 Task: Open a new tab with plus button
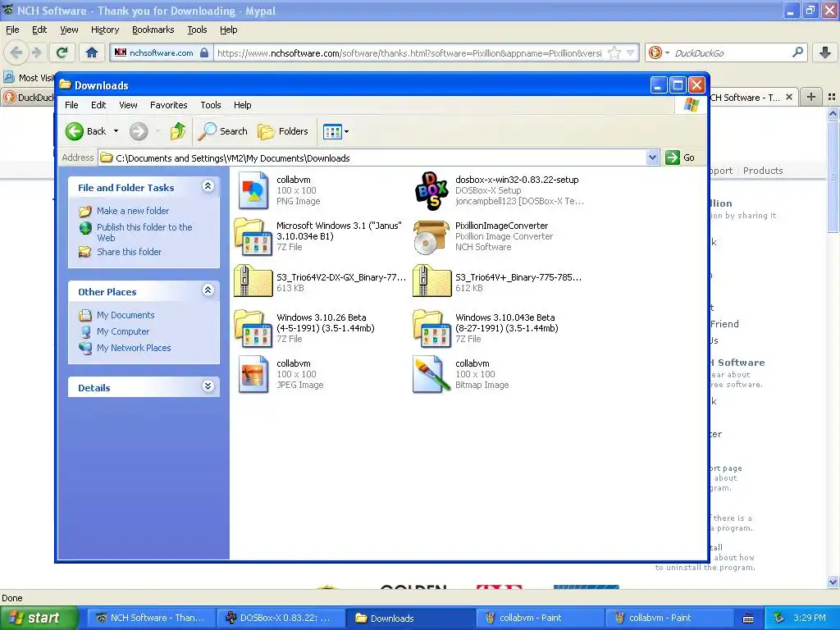(x=811, y=97)
